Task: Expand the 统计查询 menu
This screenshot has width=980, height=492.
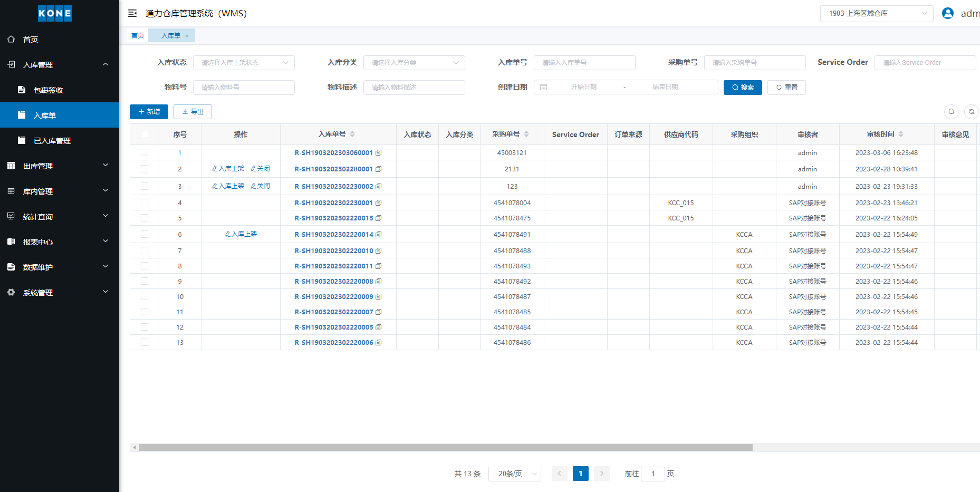Action: [x=60, y=216]
